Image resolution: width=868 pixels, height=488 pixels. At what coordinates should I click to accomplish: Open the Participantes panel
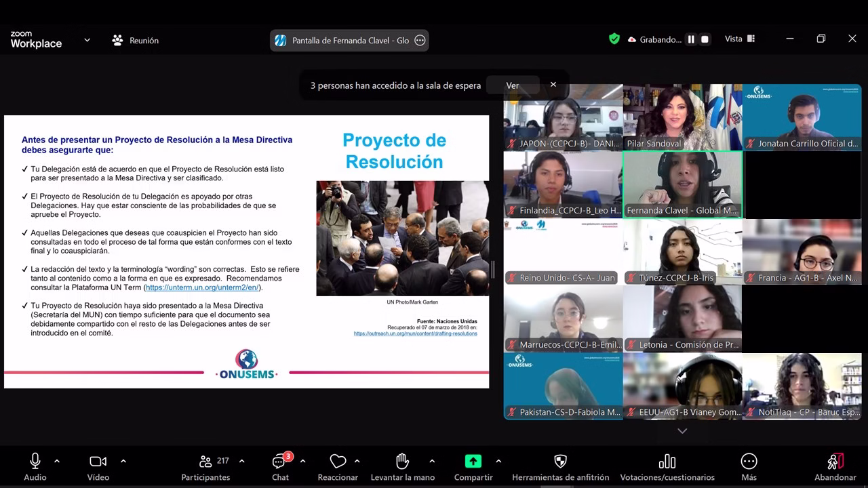[x=205, y=462]
